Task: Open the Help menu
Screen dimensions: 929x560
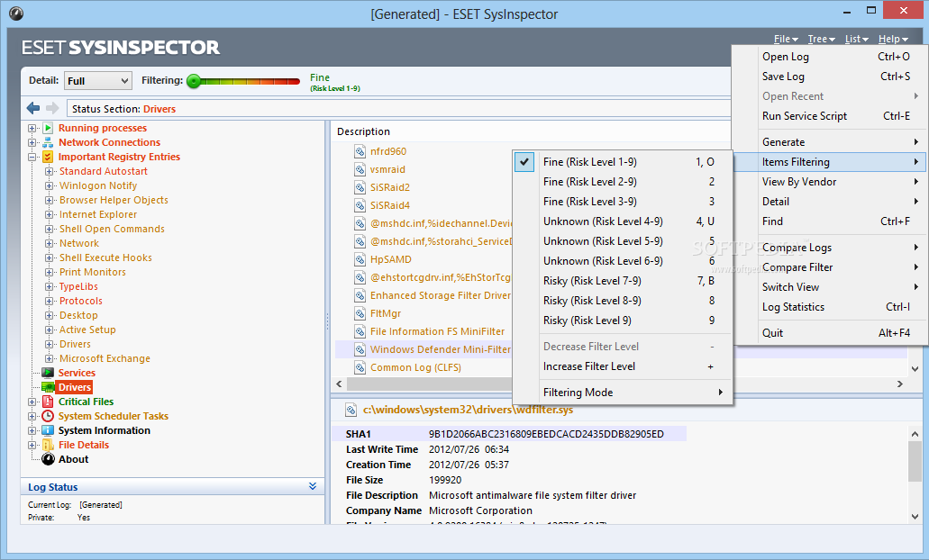Action: tap(893, 39)
